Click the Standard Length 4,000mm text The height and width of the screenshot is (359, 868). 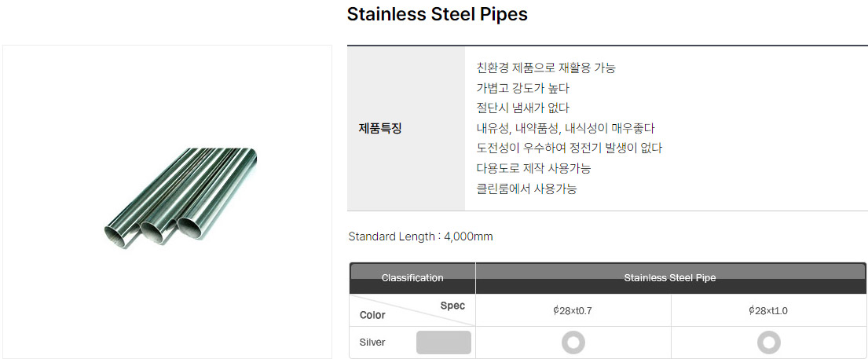point(421,236)
